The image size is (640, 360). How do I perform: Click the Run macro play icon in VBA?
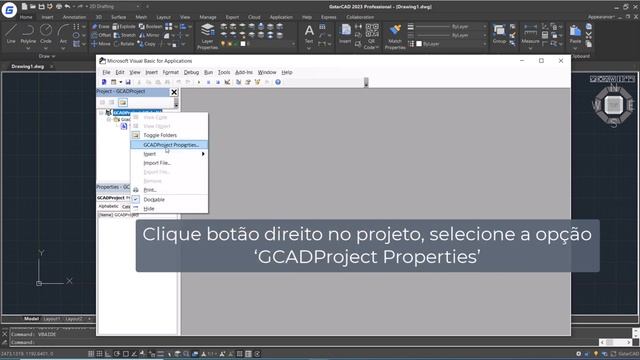[x=199, y=82]
